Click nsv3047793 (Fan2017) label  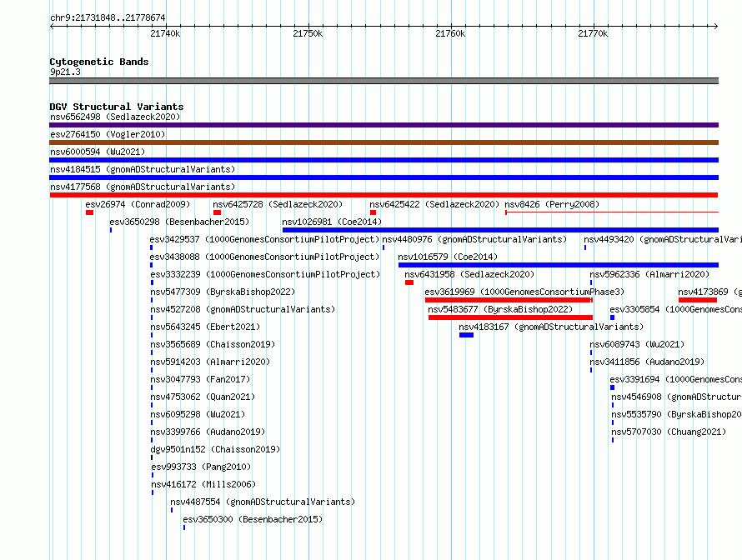pyautogui.click(x=200, y=379)
